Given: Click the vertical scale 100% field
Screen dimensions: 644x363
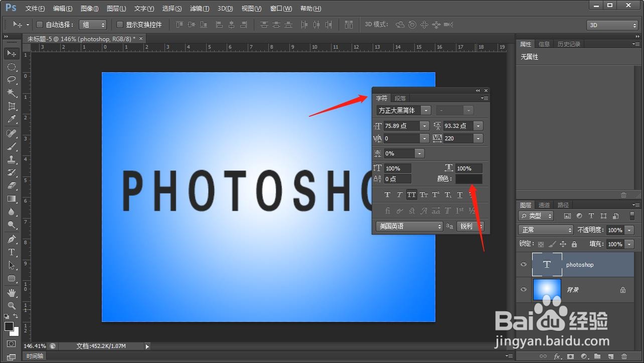Looking at the screenshot, I should 398,168.
